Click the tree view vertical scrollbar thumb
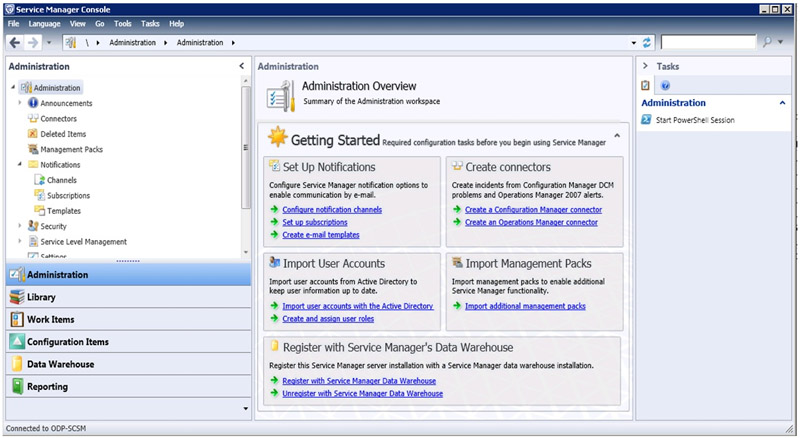This screenshot has width=800, height=438. 245,148
